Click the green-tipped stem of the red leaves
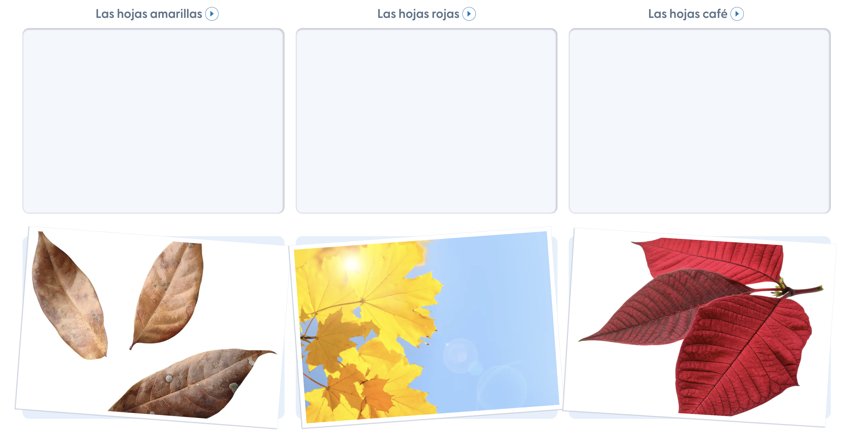The image size is (868, 441). tap(800, 290)
